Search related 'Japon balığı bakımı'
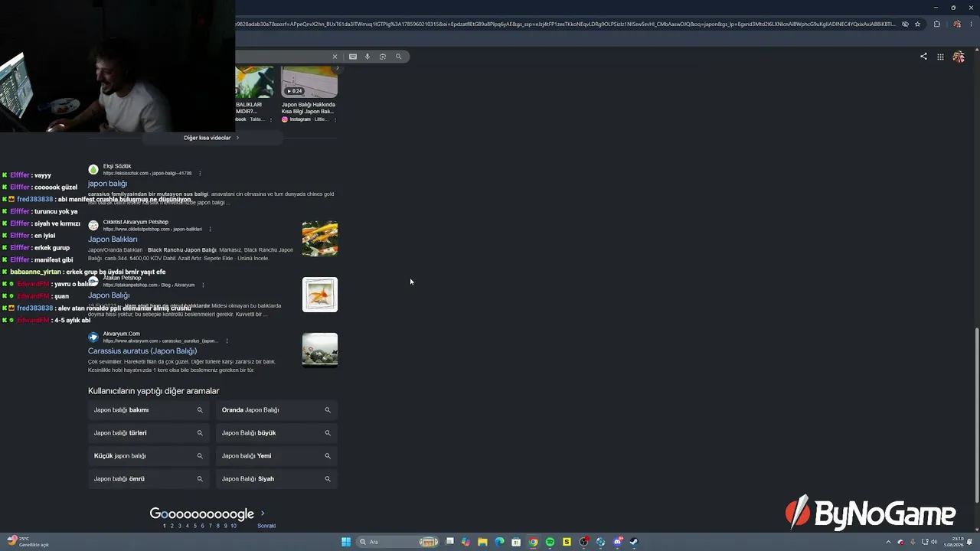 [x=149, y=410]
